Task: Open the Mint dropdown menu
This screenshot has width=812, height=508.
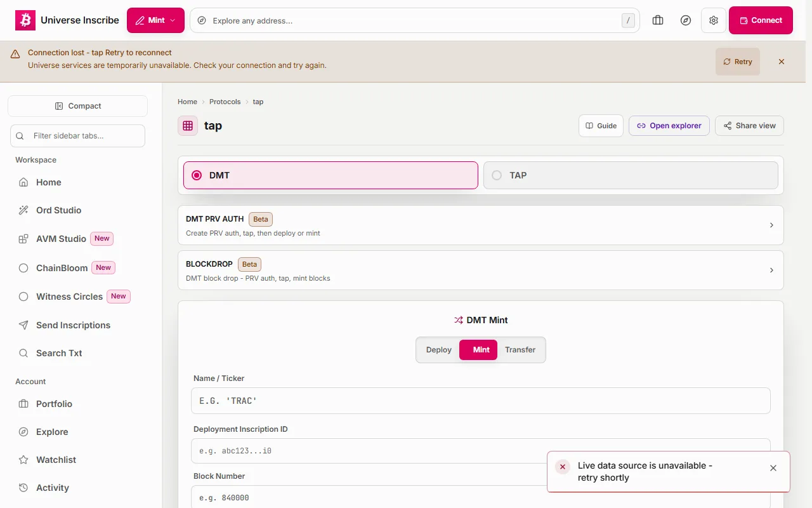Action: point(155,20)
